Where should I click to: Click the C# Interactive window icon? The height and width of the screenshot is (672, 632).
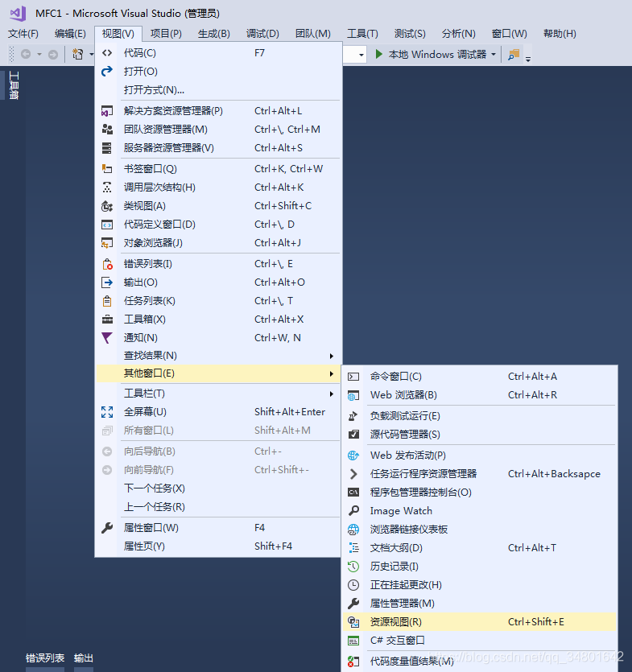353,641
